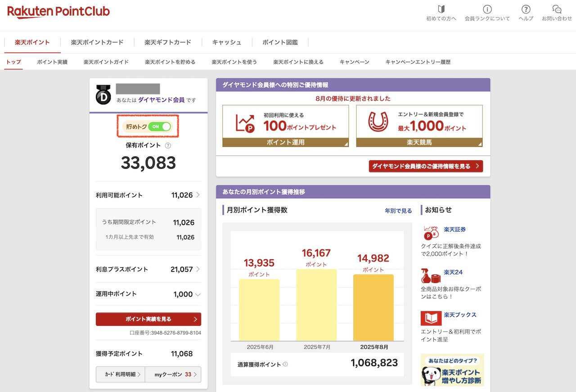Click the ダイヤモンド会員 link

pos(161,100)
